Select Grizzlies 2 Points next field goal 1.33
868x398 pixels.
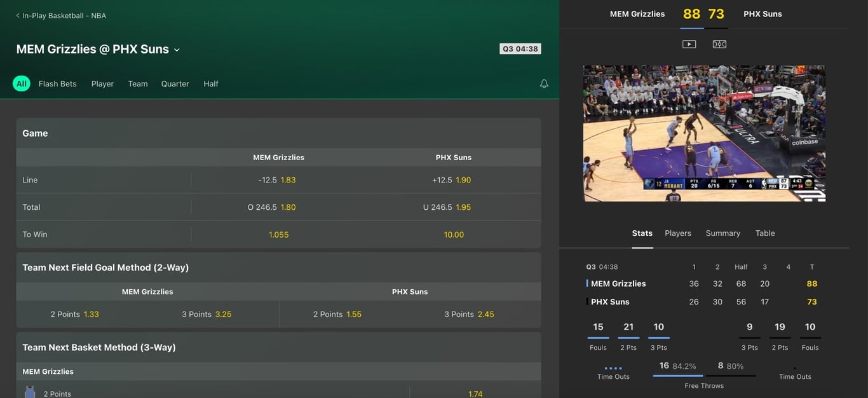coord(75,314)
